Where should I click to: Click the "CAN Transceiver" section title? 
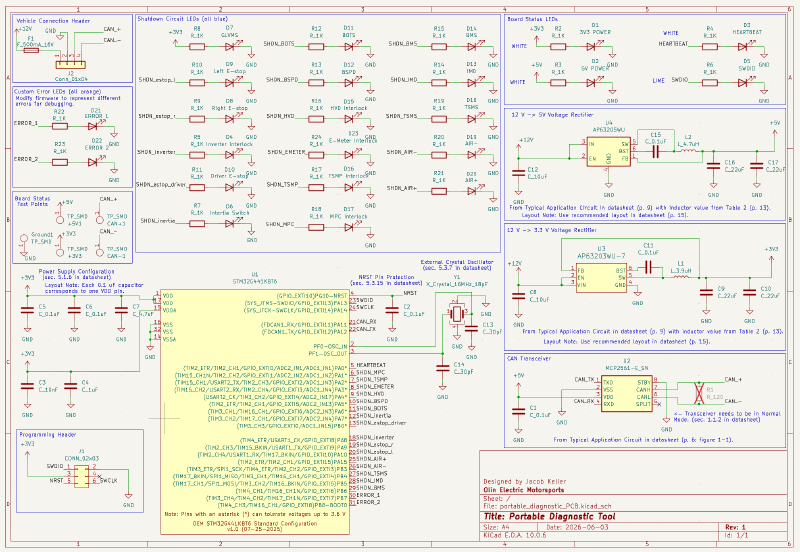(x=529, y=359)
